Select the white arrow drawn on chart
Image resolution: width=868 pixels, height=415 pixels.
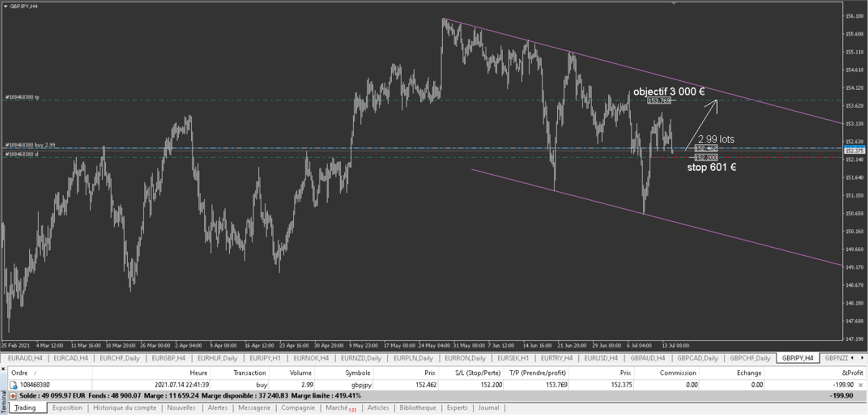click(x=702, y=123)
